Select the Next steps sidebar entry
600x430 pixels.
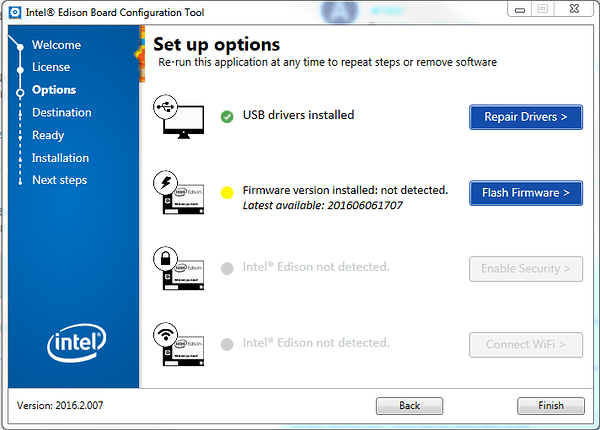pos(59,180)
